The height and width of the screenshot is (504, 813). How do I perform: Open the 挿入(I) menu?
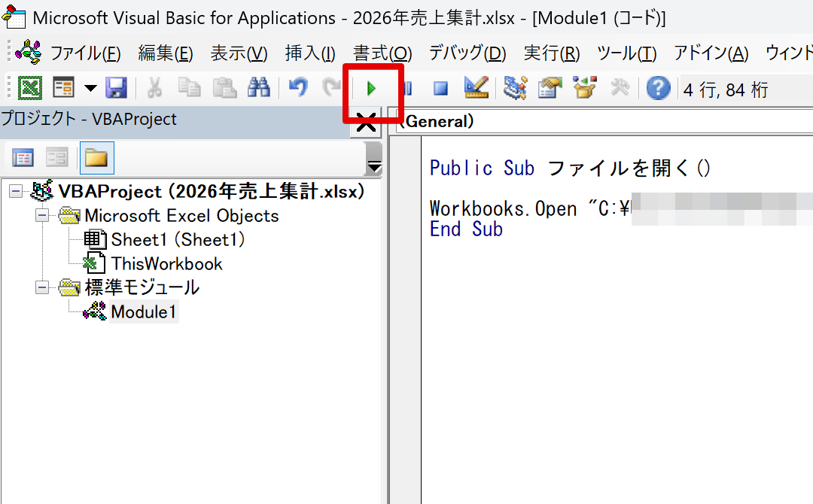point(309,53)
